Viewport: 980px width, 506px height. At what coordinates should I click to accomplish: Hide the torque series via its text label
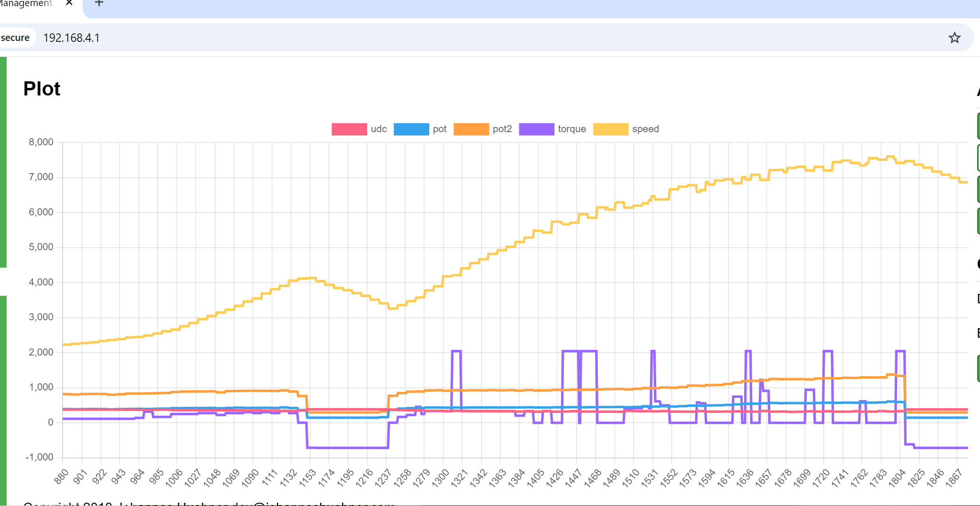[x=571, y=129]
